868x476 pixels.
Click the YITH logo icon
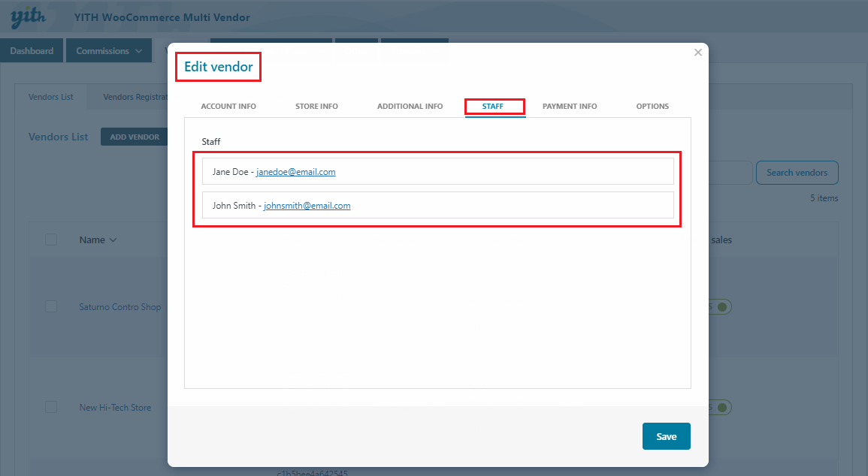coord(29,18)
